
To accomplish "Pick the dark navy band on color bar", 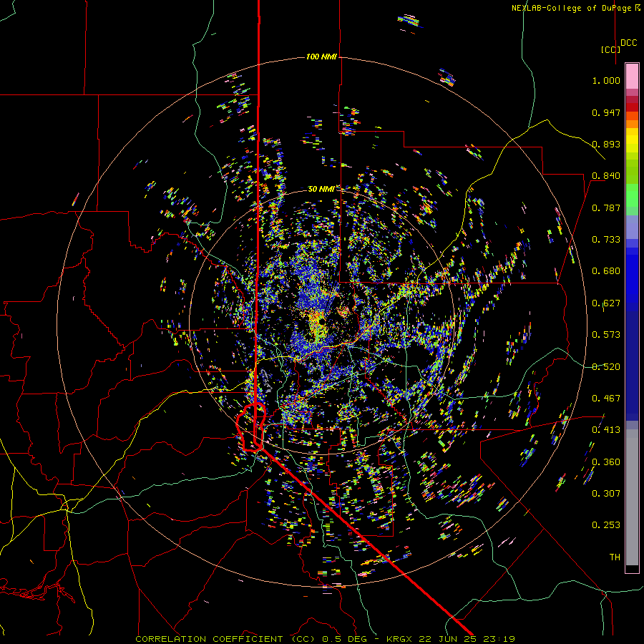I will pyautogui.click(x=632, y=361).
